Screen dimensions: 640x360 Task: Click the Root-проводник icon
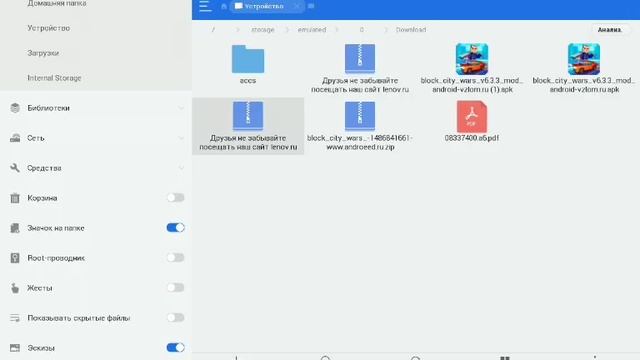15,258
